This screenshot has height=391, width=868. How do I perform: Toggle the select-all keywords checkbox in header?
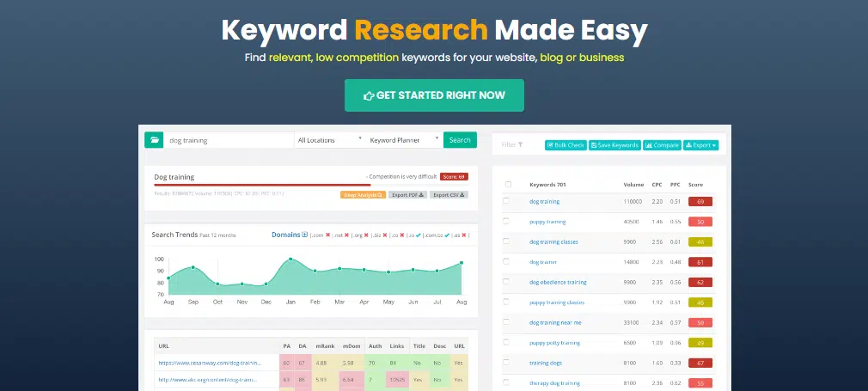506,185
